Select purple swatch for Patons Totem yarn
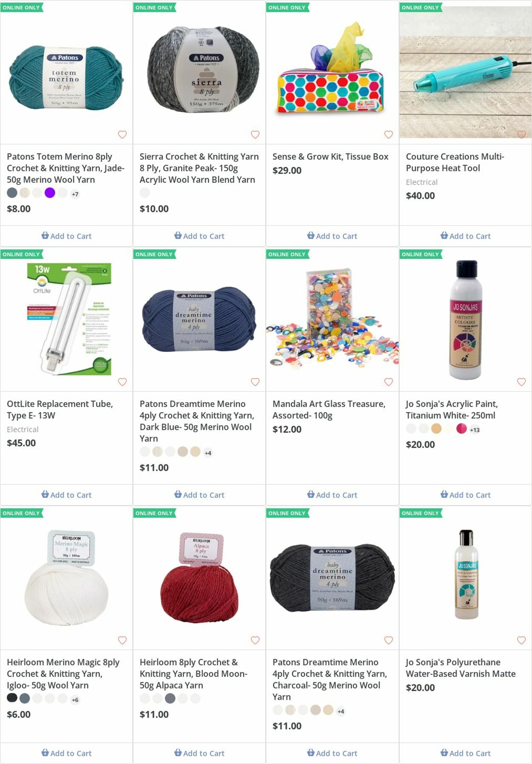The image size is (532, 764). (50, 193)
